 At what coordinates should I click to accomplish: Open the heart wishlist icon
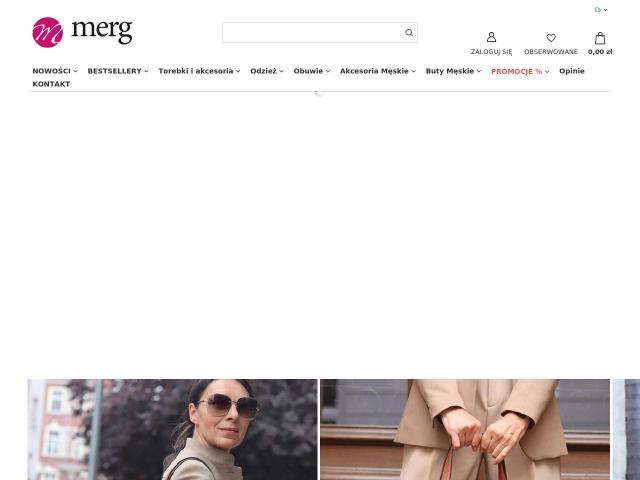pos(551,38)
